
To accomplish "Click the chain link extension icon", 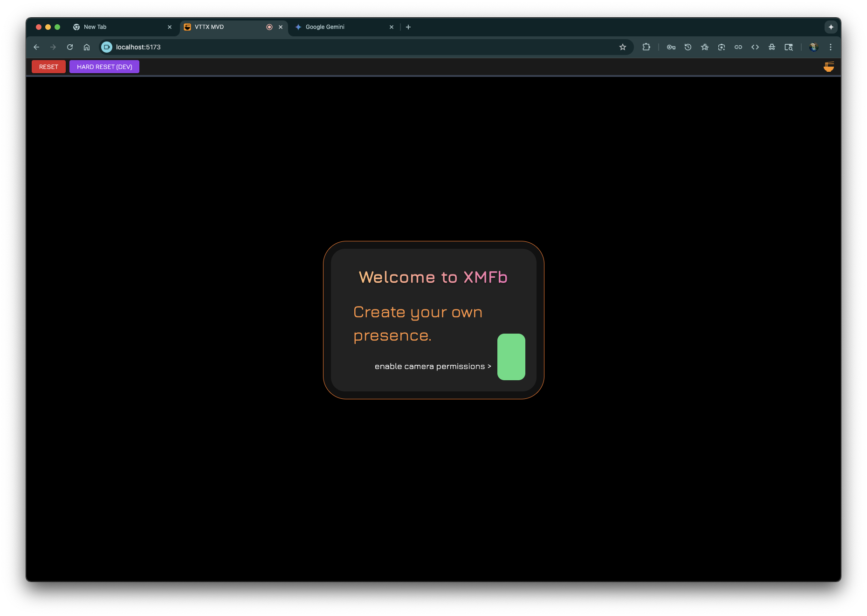I will coord(738,47).
